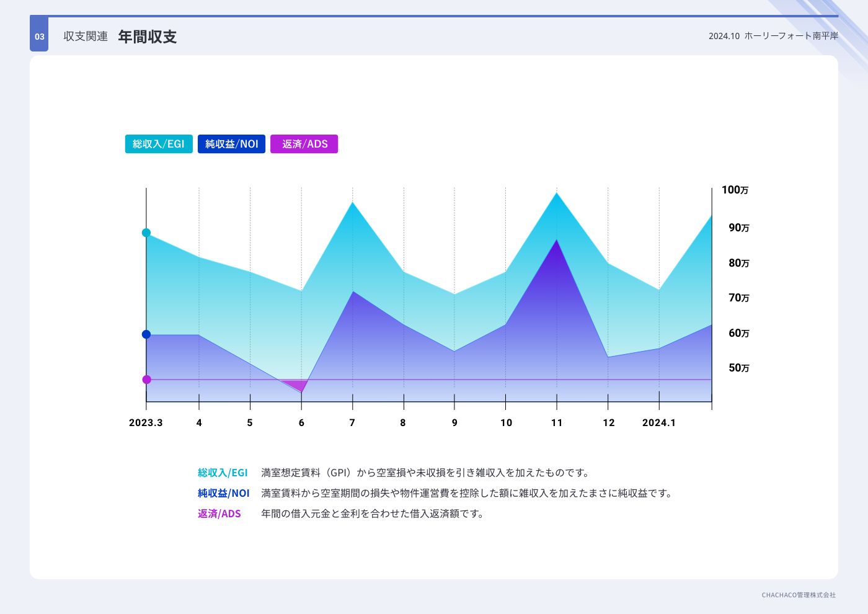This screenshot has height=614, width=868.
Task: Click the magenta ADS start point dot
Action: click(146, 380)
